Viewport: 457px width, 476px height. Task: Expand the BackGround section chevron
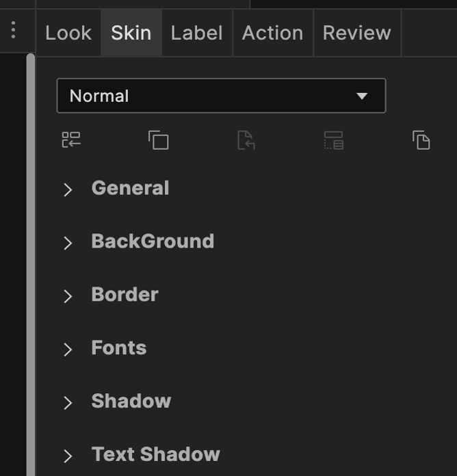click(x=68, y=243)
